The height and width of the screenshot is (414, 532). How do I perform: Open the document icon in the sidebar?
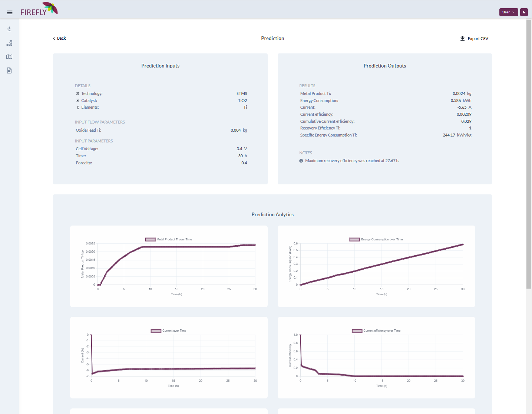point(9,70)
